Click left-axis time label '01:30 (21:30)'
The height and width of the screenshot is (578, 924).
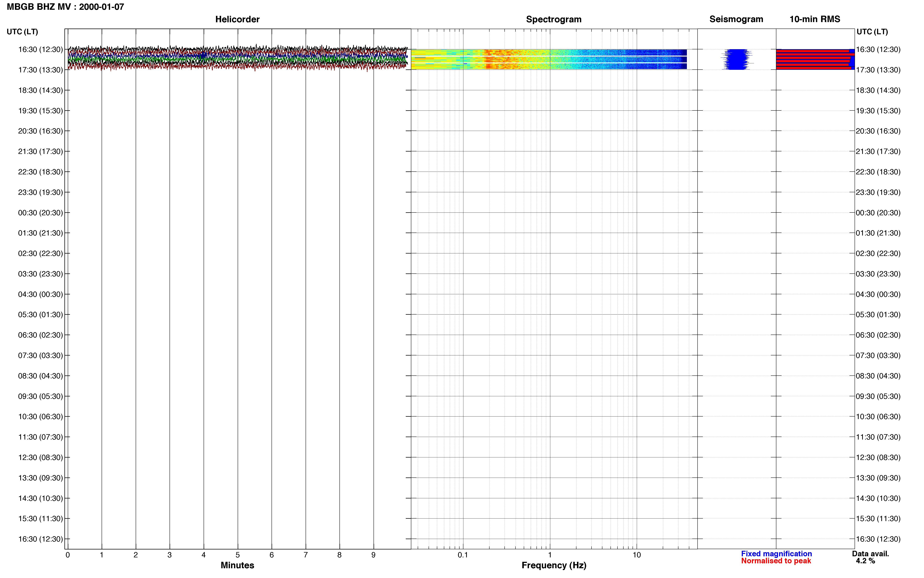41,233
